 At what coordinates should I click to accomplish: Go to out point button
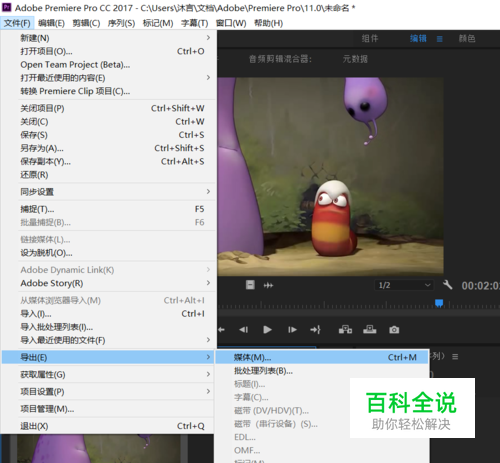click(315, 330)
